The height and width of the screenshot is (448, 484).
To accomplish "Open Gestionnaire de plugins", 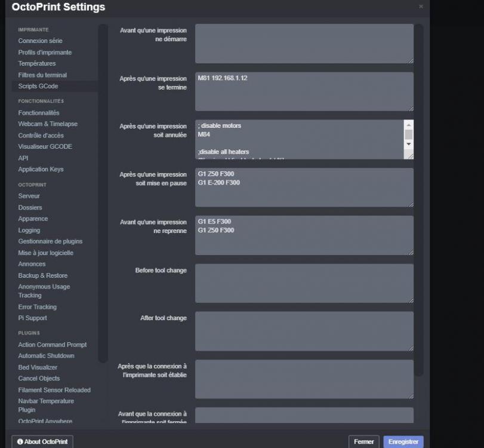I will (50, 241).
